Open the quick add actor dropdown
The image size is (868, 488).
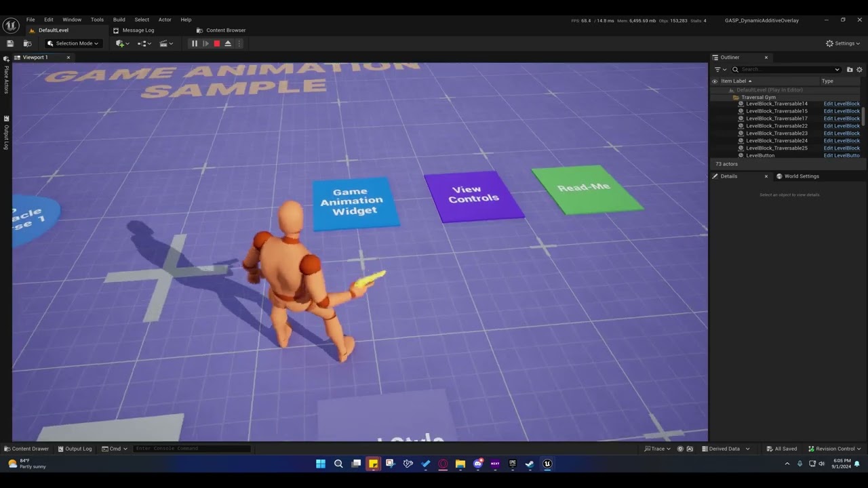pos(122,43)
